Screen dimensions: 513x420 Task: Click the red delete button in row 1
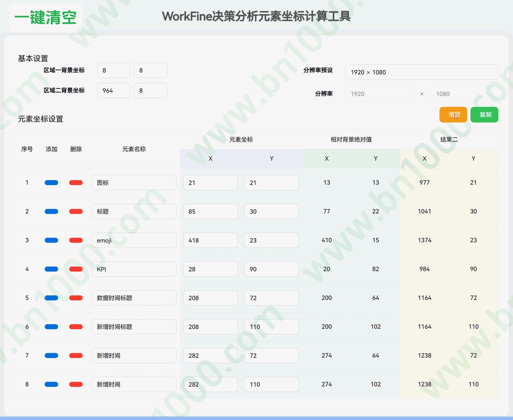[76, 183]
